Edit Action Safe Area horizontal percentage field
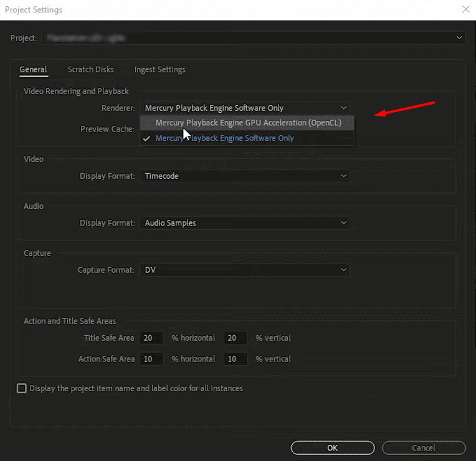The image size is (476, 461). click(151, 359)
